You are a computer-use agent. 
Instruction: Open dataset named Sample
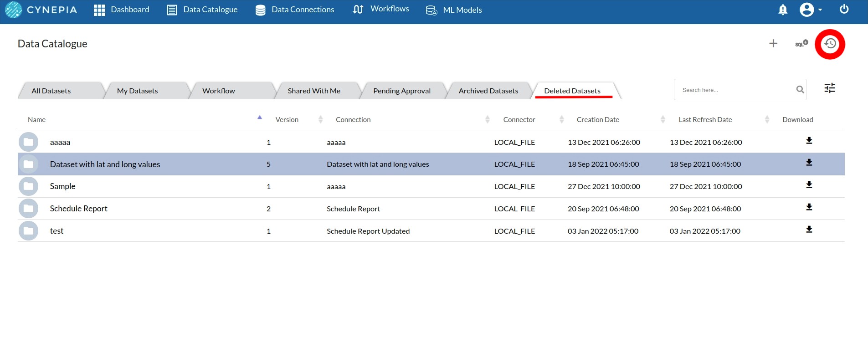tap(63, 186)
